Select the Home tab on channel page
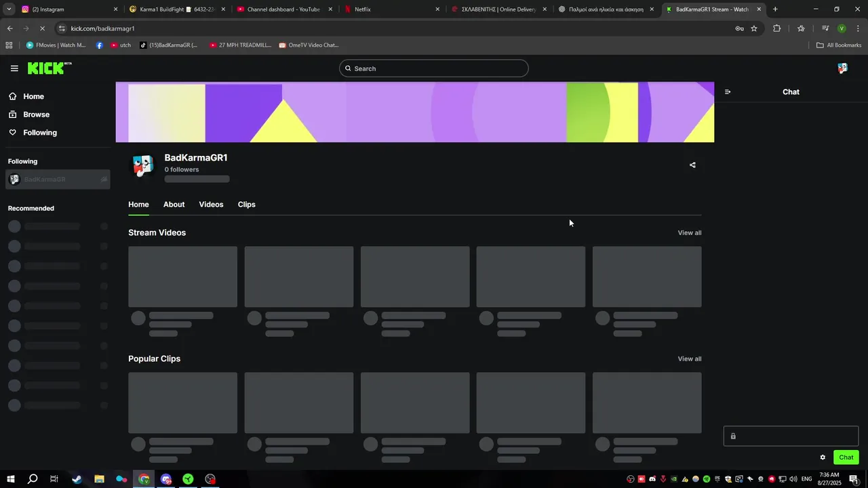868x488 pixels. 138,204
